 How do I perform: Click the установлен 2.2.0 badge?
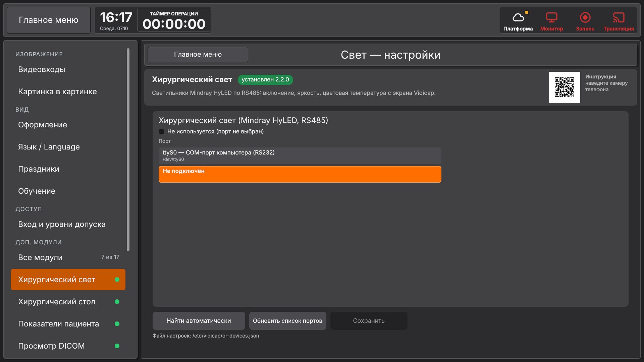pyautogui.click(x=265, y=80)
